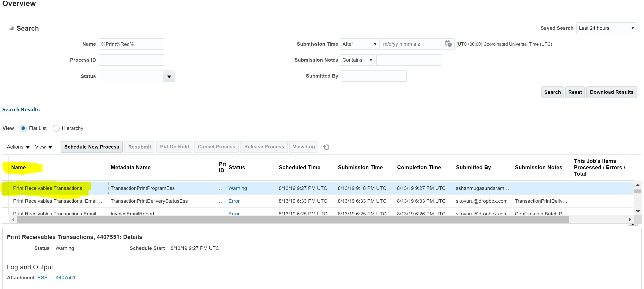This screenshot has width=644, height=289.
Task: Click Download Results button
Action: 612,92
